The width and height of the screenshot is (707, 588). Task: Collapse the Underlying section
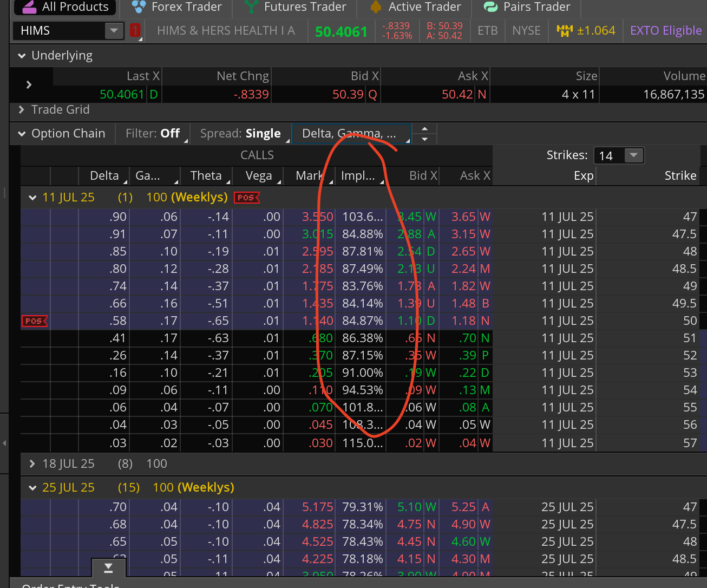[22, 56]
